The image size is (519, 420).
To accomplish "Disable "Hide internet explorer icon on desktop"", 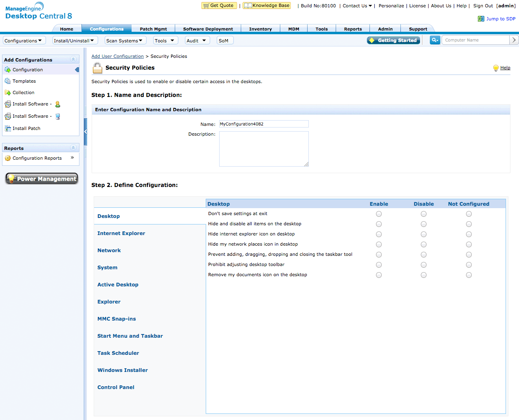I will (424, 234).
